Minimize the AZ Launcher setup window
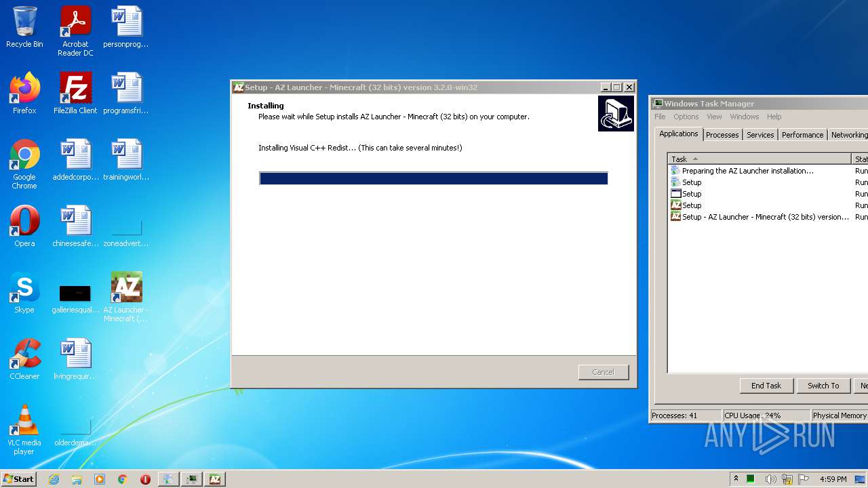Image resolution: width=868 pixels, height=488 pixels. [x=604, y=87]
